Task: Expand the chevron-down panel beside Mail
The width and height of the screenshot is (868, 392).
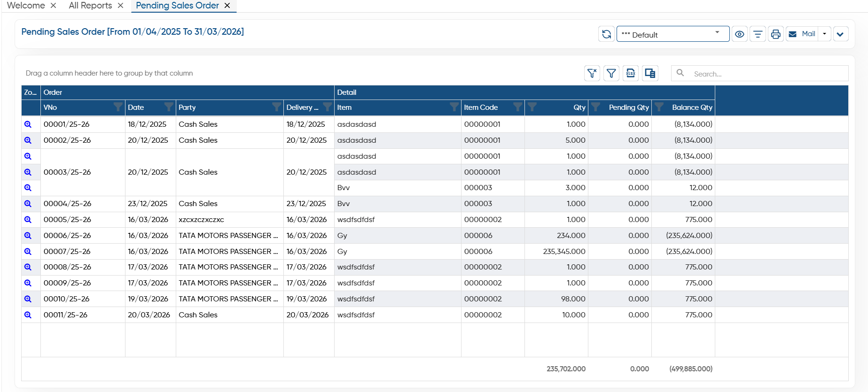Action: [x=840, y=34]
